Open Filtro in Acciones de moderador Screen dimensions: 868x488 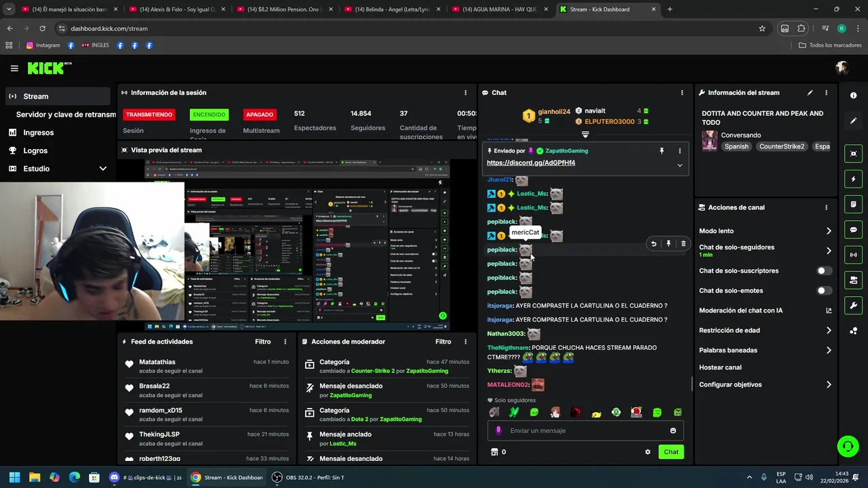click(x=443, y=342)
